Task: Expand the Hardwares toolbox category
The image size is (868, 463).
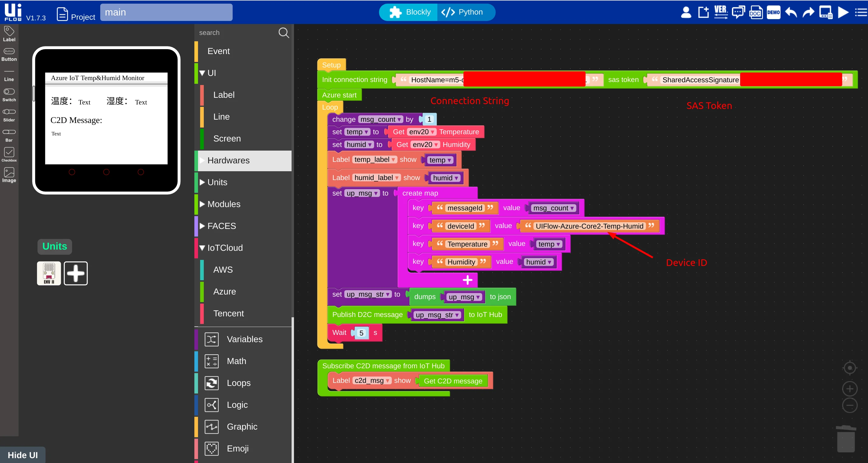Action: click(x=202, y=160)
